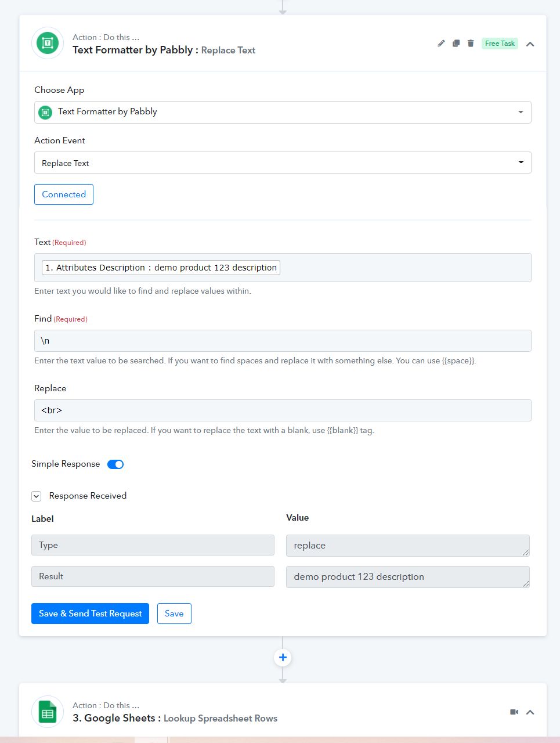The height and width of the screenshot is (743, 560).
Task: Click the 'demo product 123 description' result value
Action: [408, 577]
